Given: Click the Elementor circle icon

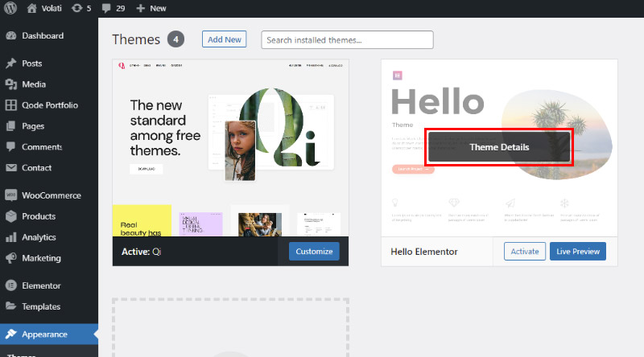Looking at the screenshot, I should tap(11, 285).
